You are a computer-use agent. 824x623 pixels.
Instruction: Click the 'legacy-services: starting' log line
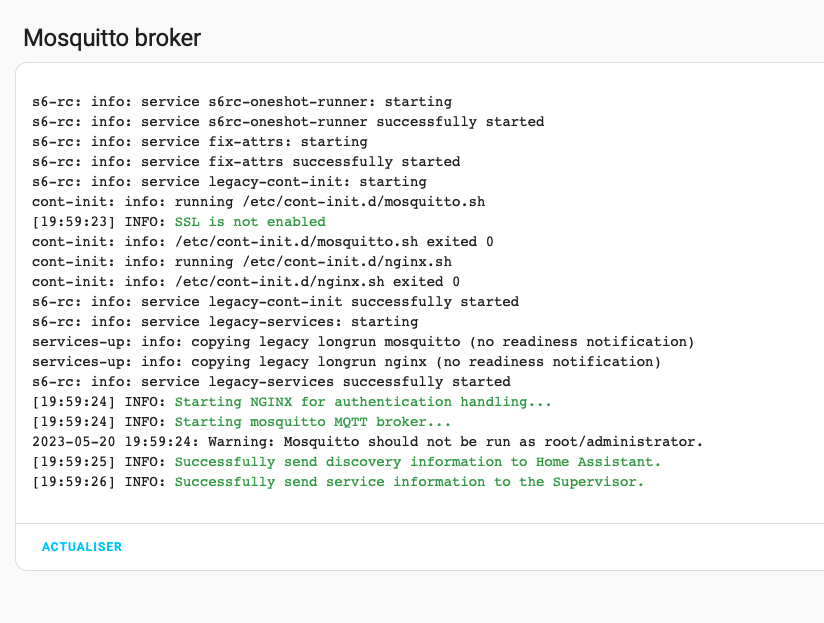225,321
